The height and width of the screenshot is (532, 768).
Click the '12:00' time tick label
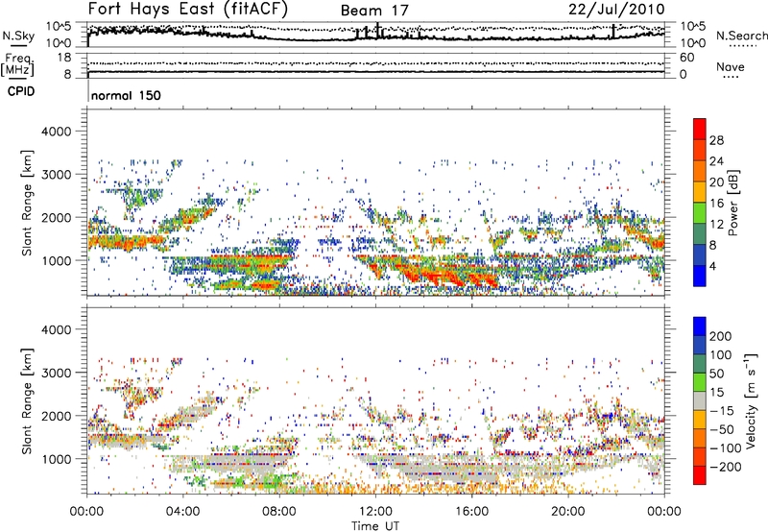375,512
